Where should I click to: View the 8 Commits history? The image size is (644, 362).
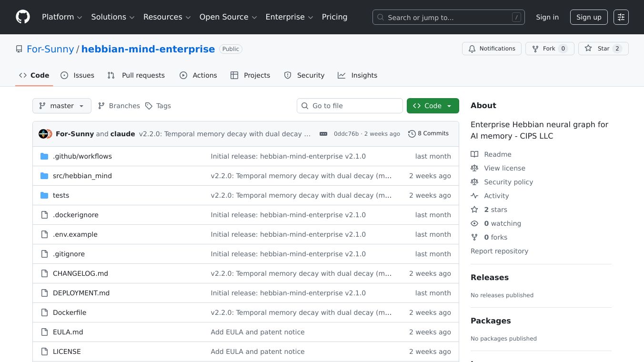tap(428, 134)
